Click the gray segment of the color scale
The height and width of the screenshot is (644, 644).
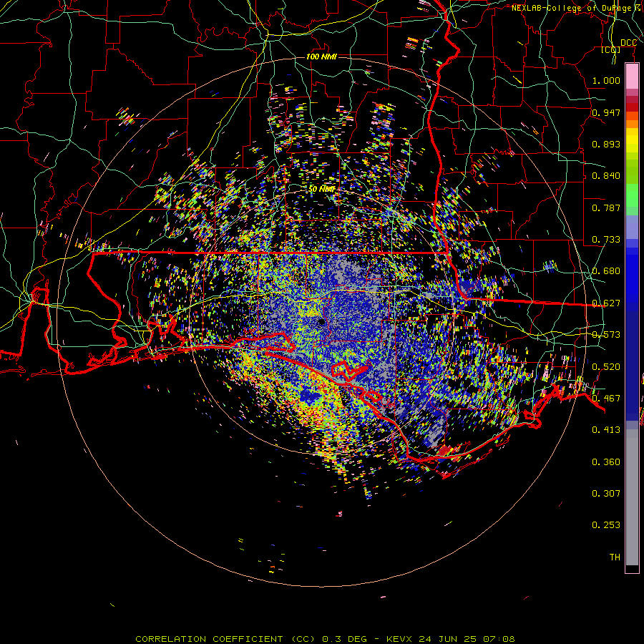[x=632, y=497]
